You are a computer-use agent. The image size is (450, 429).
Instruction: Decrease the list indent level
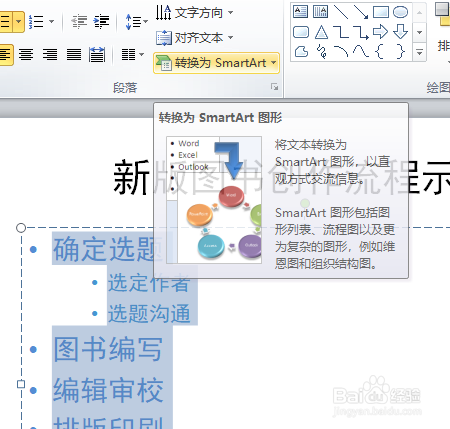pyautogui.click(x=79, y=22)
